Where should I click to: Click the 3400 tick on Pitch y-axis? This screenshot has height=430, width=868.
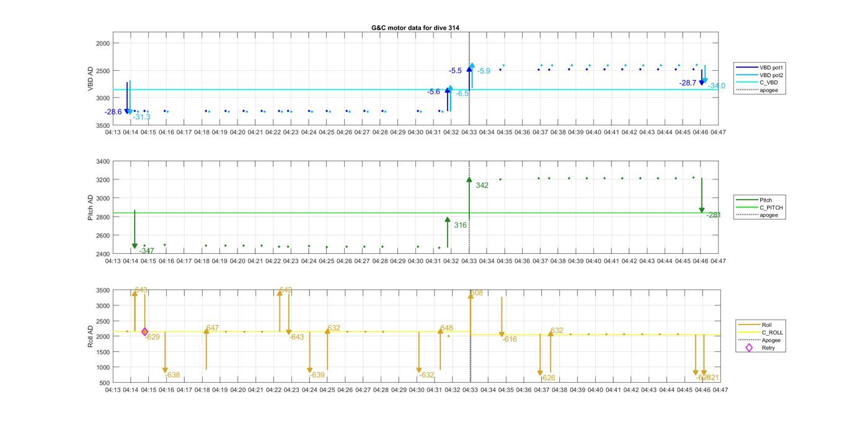[x=103, y=161]
